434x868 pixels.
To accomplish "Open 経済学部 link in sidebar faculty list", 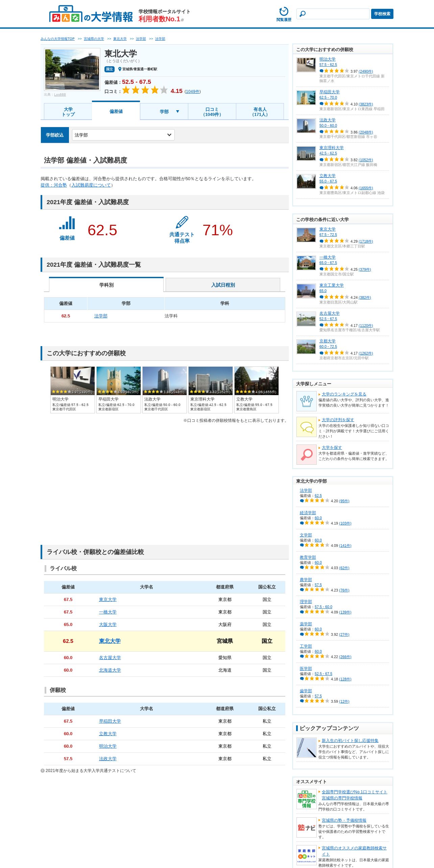I will pyautogui.click(x=308, y=513).
